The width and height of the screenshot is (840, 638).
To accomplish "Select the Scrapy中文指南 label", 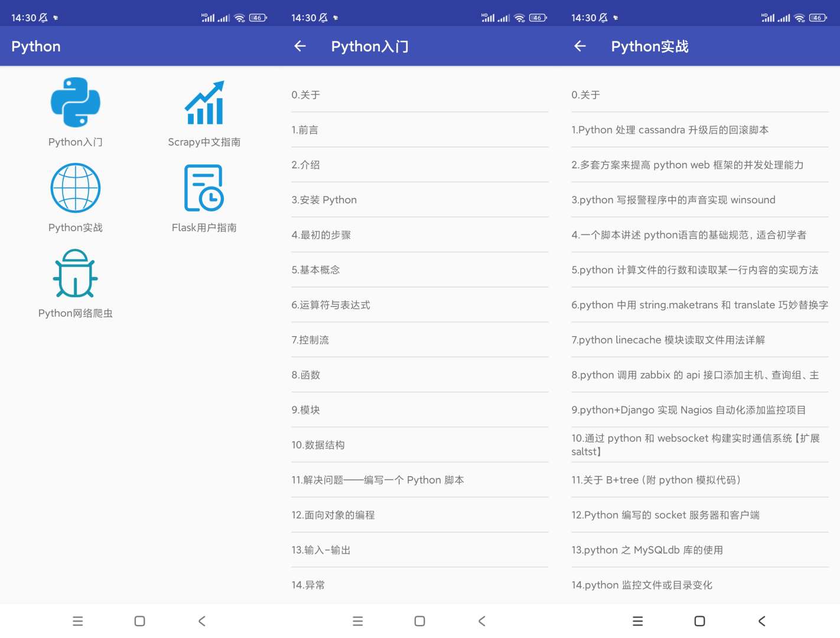I will click(x=204, y=142).
